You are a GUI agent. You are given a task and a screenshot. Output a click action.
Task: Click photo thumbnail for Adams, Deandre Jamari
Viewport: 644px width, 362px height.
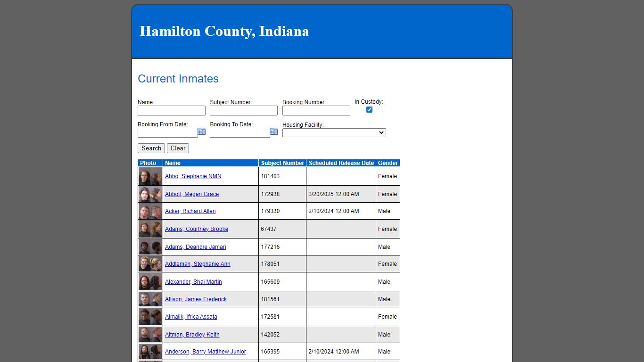[150, 247]
